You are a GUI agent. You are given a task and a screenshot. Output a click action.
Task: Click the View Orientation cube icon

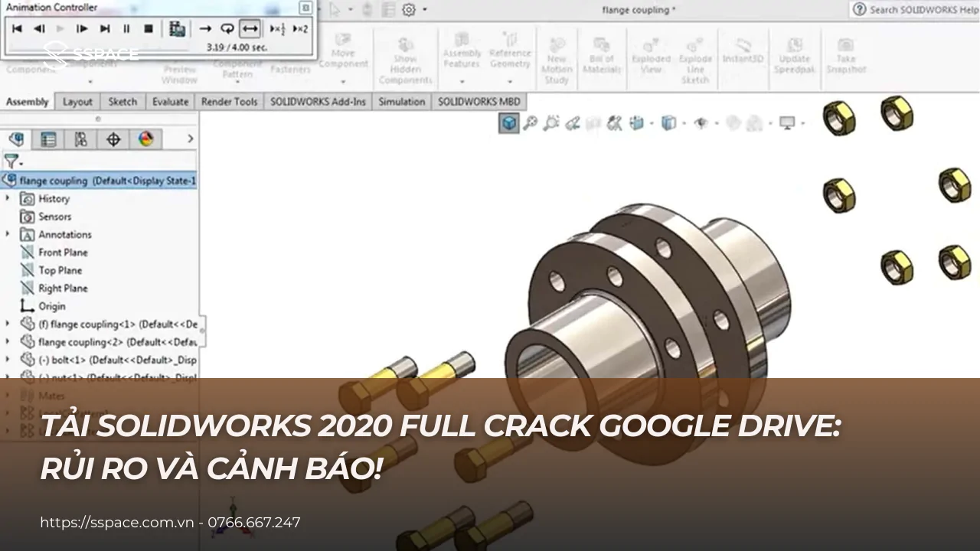508,122
